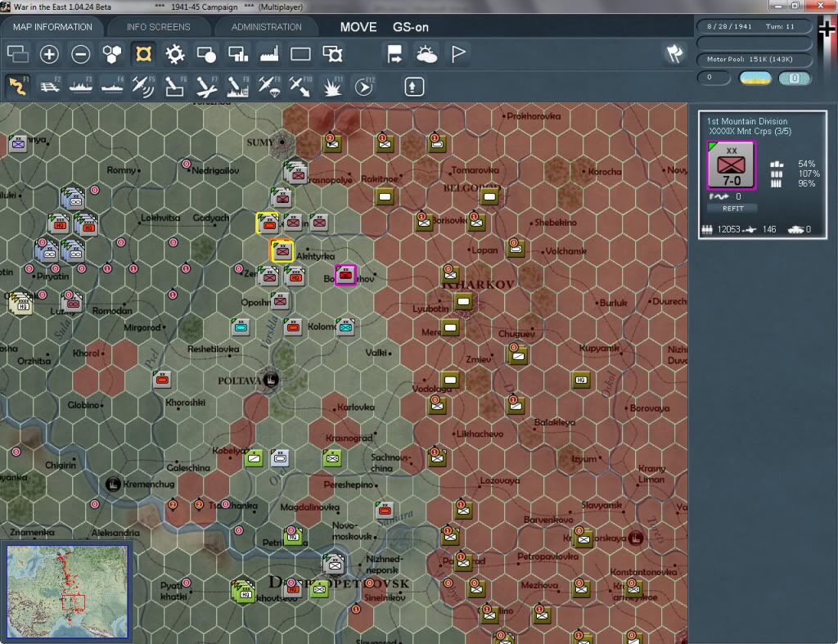Click the flag with arrow icon
Viewport: 838px width, 644px height.
(x=395, y=54)
